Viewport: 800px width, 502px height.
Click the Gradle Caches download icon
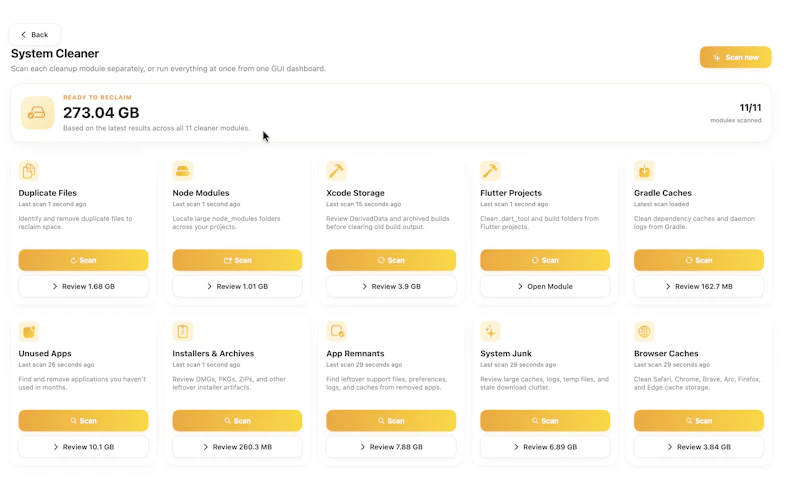[x=644, y=171]
